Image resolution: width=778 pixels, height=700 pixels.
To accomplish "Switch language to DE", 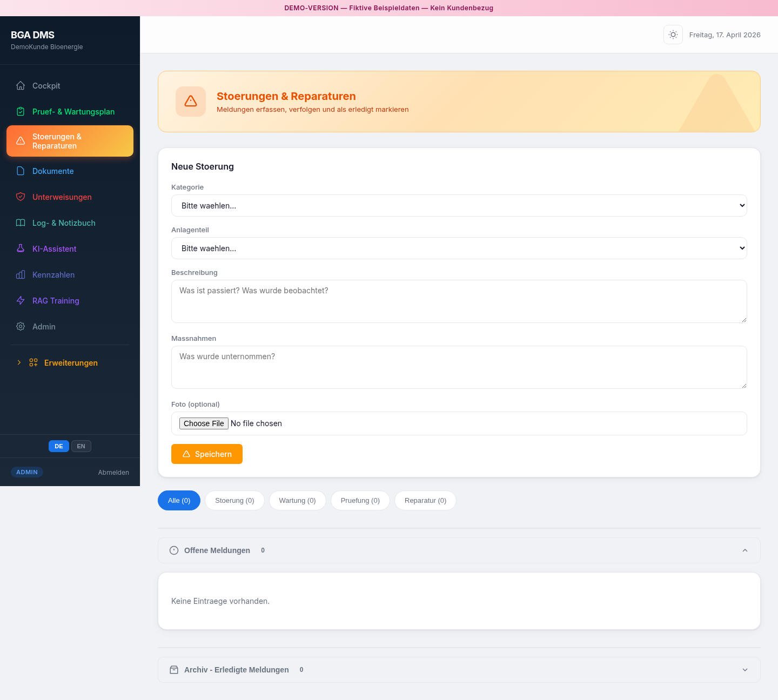I will [x=58, y=446].
